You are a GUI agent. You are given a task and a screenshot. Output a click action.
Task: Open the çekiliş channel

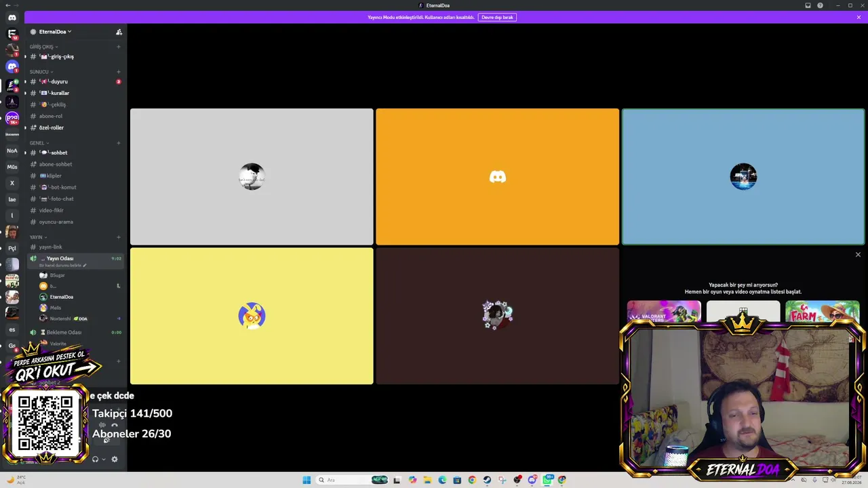(x=75, y=104)
